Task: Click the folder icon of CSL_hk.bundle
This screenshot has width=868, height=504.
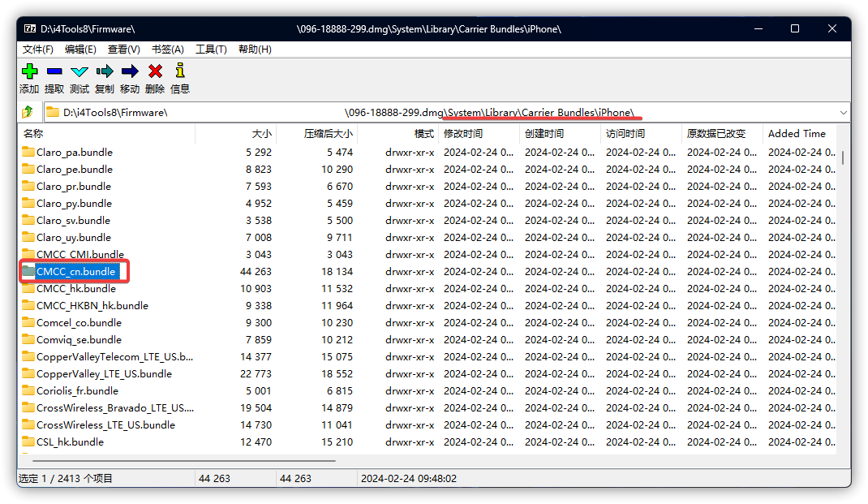Action: point(28,442)
